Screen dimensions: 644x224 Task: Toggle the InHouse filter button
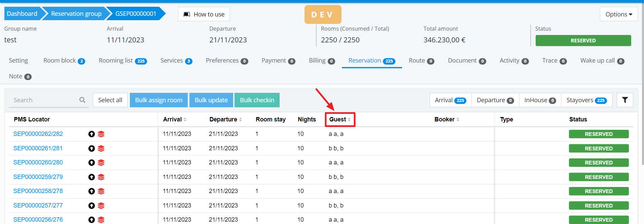click(x=540, y=100)
